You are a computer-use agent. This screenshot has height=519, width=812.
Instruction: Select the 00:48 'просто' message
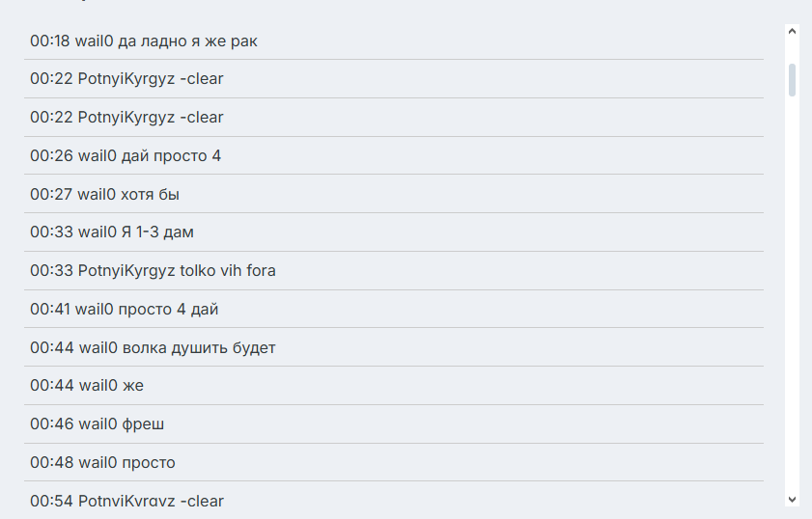148,462
